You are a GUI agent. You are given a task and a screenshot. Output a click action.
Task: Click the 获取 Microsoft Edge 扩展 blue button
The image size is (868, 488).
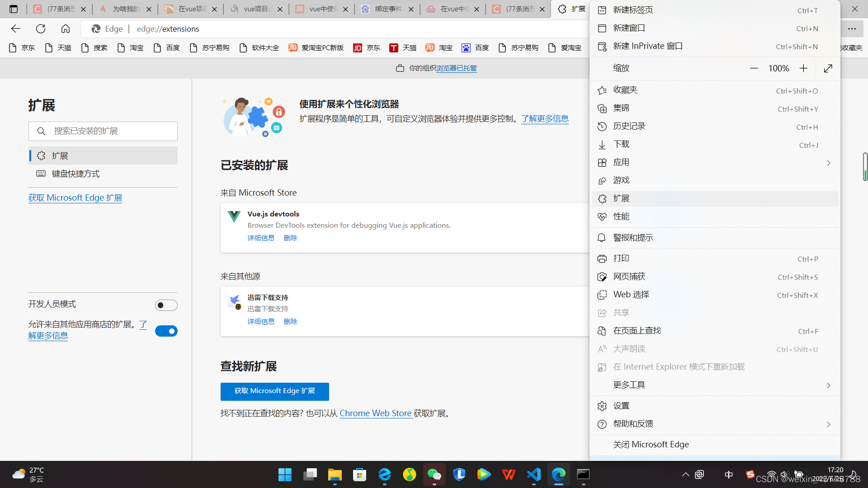(x=274, y=391)
